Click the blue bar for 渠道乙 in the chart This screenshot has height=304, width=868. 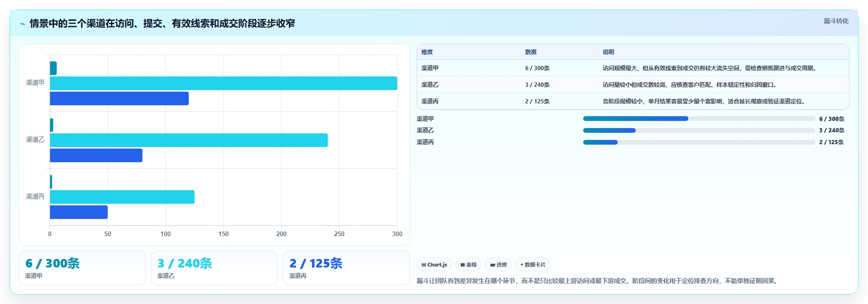96,156
